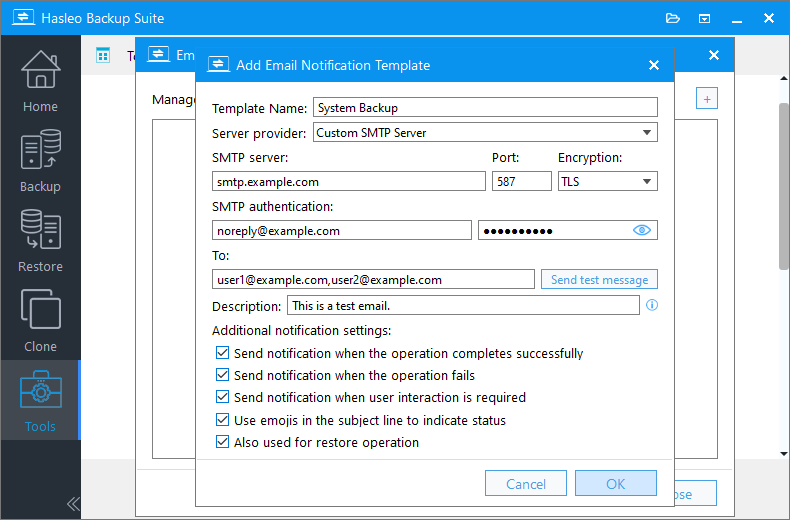Click the To recipients field

pos(373,279)
